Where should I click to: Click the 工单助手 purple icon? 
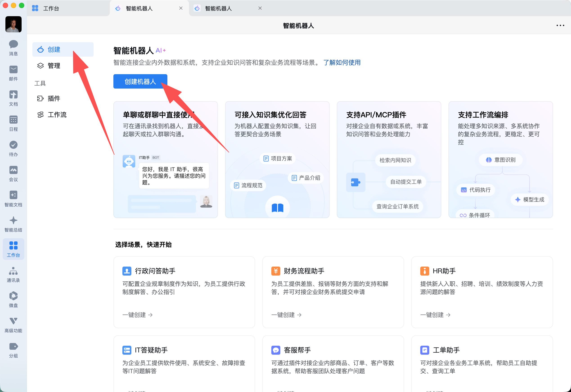(425, 350)
